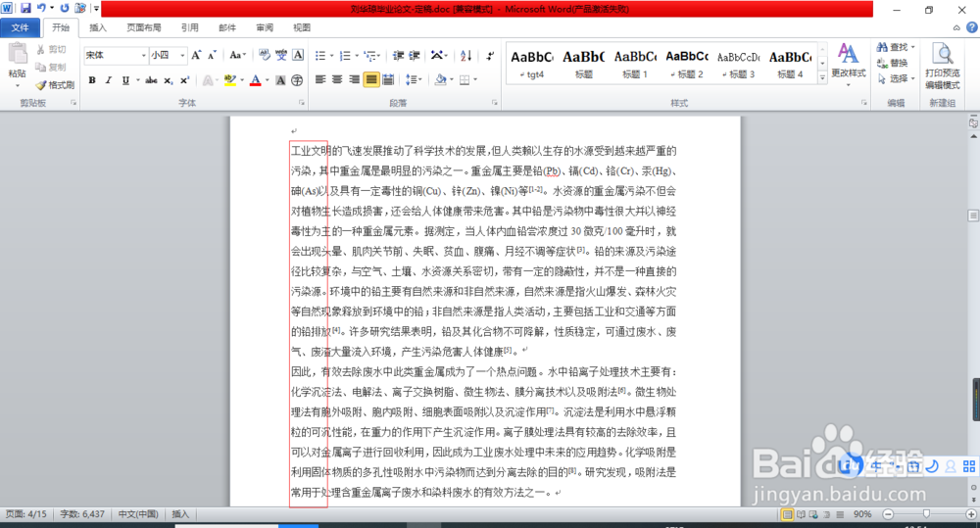The height and width of the screenshot is (528, 980).
Task: Click the zoom slider handle
Action: tap(926, 514)
